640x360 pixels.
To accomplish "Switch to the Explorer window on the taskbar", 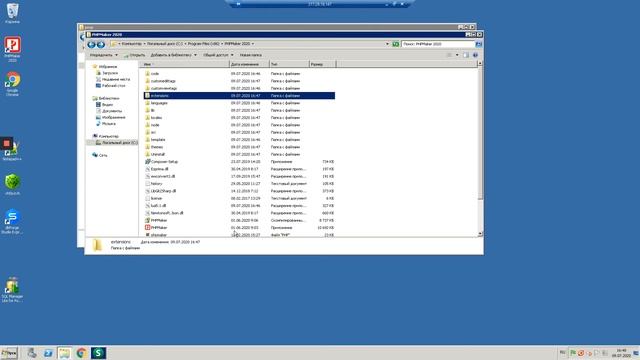I will [x=64, y=353].
